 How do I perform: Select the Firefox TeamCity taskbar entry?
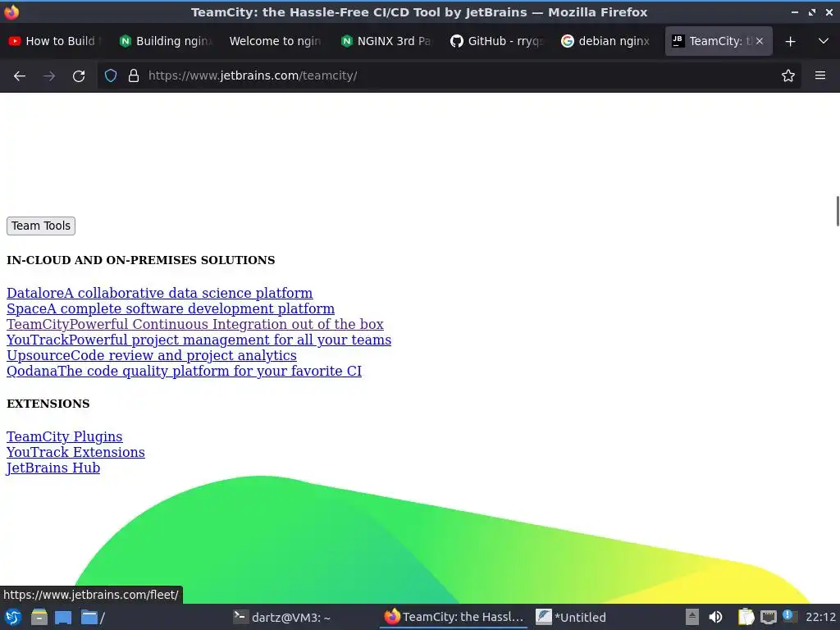click(x=454, y=617)
